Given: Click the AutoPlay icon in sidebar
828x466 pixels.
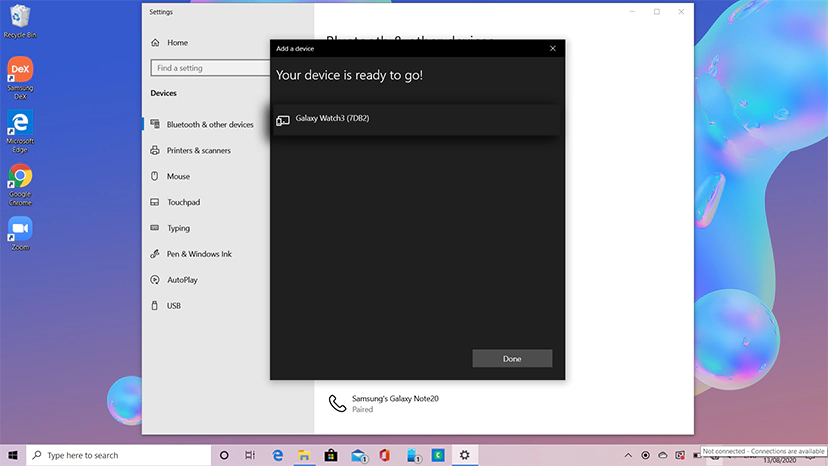Looking at the screenshot, I should click(x=155, y=279).
